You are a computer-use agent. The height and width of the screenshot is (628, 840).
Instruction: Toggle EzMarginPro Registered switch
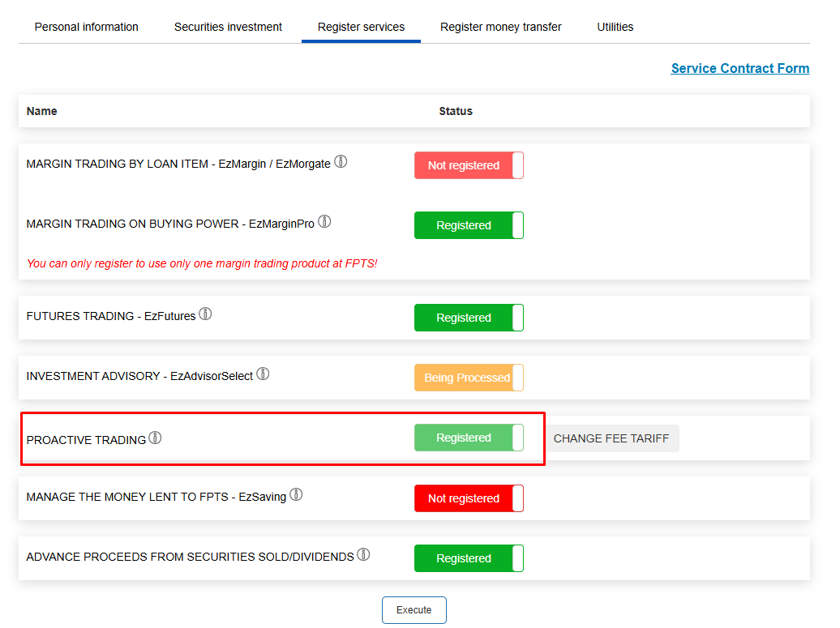(x=469, y=225)
